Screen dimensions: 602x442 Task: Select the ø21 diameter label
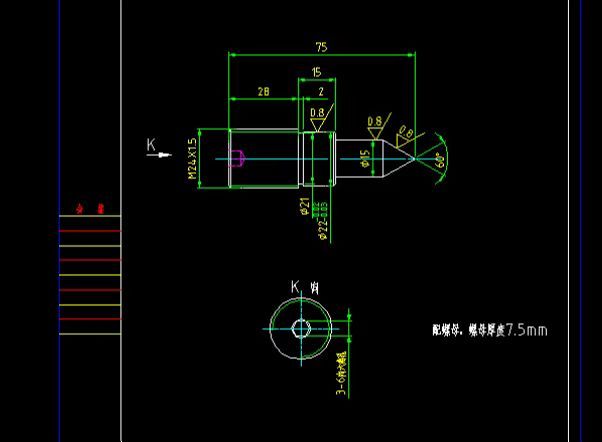[x=304, y=206]
